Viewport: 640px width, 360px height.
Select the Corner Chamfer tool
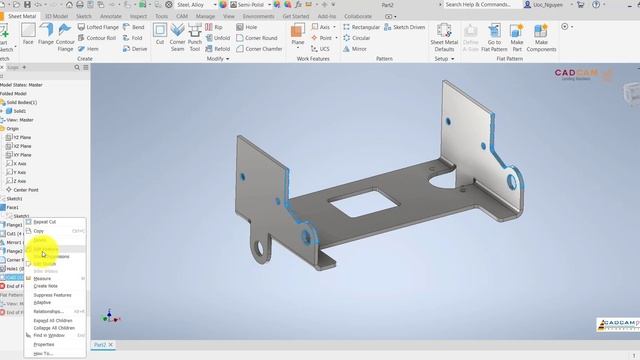click(259, 49)
